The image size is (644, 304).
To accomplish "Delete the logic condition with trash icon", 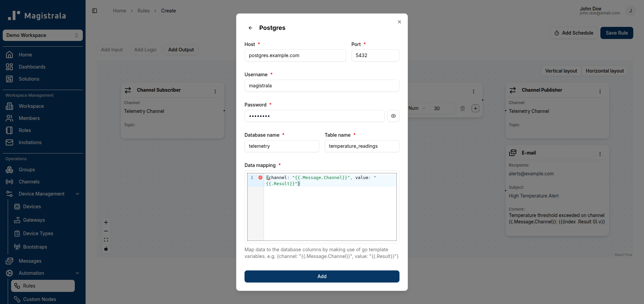I will click(463, 108).
